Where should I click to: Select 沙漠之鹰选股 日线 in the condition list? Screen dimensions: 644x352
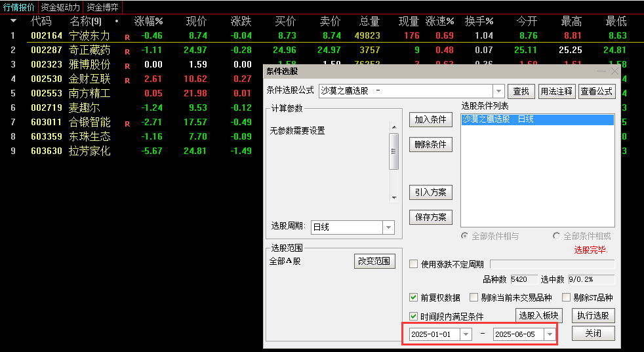[538, 119]
